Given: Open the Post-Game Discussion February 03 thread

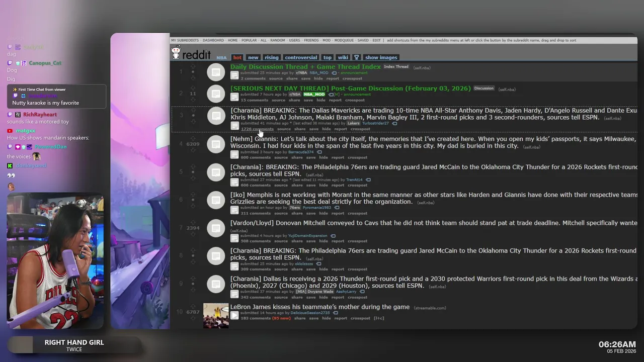Looking at the screenshot, I should click(351, 88).
